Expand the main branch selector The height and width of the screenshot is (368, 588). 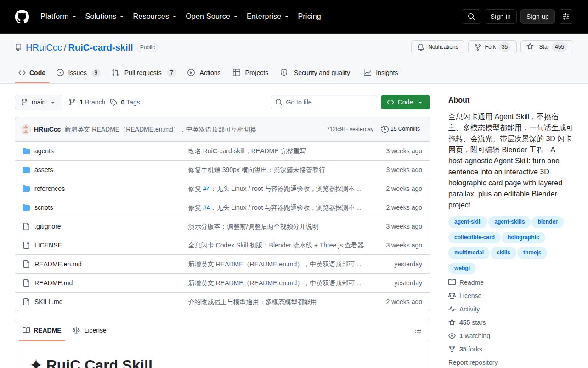pyautogui.click(x=39, y=102)
